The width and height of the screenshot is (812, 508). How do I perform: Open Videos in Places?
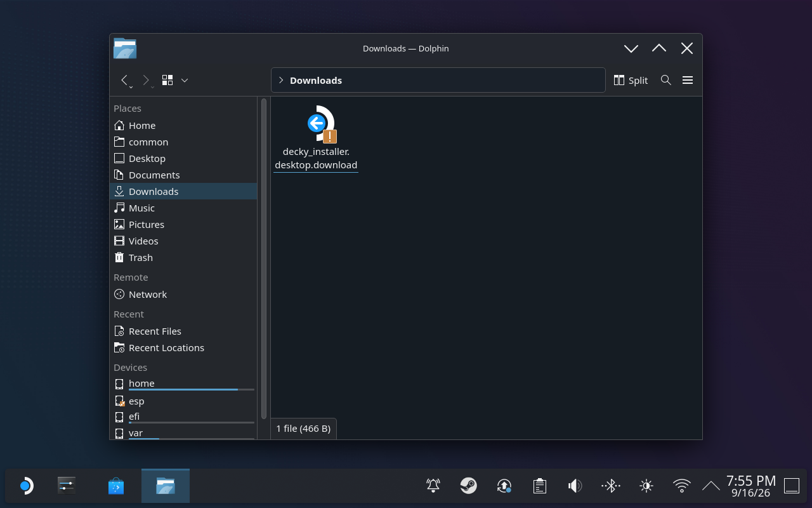tap(183, 241)
